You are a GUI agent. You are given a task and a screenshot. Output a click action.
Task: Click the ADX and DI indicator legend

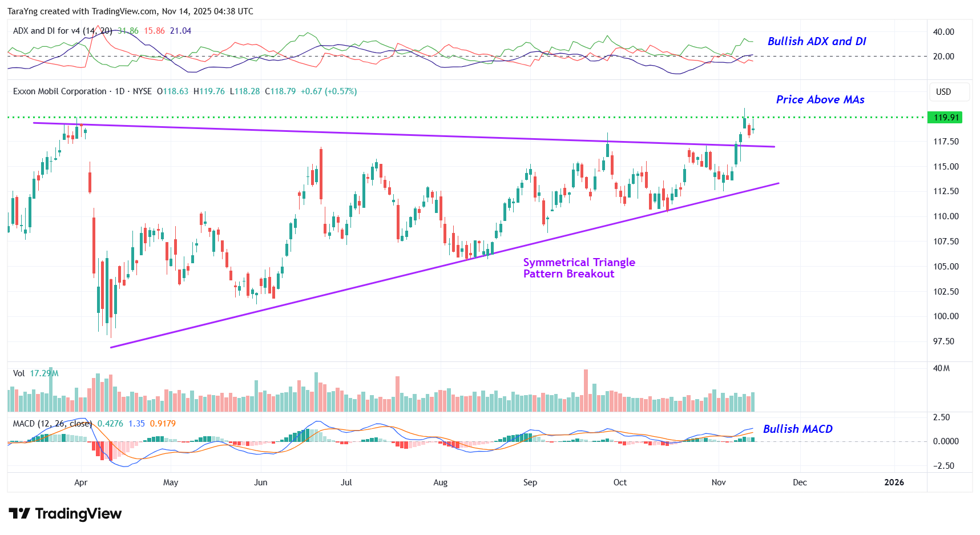pos(62,31)
